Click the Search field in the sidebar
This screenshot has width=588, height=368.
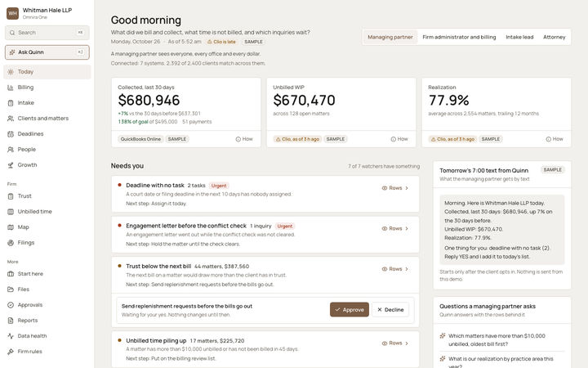47,33
